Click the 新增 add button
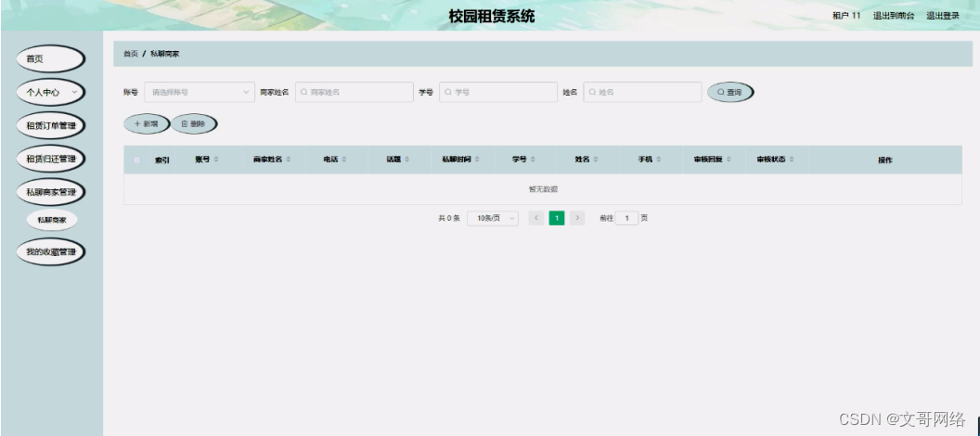This screenshot has height=436, width=980. pos(147,123)
